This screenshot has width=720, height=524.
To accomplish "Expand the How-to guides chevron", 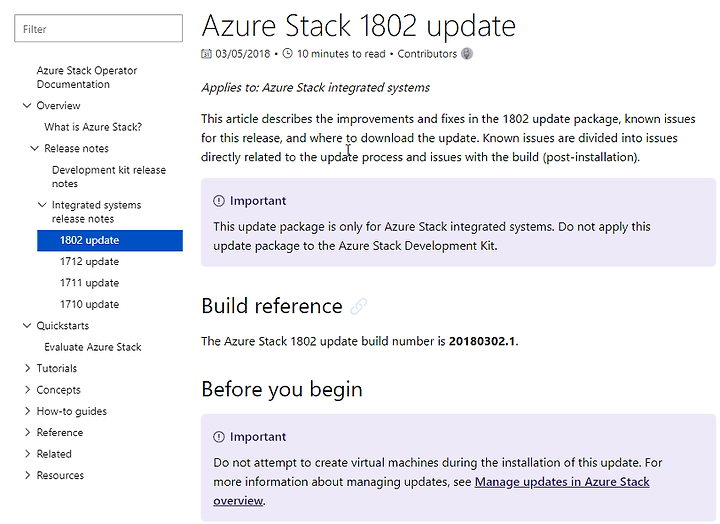I will (x=27, y=411).
